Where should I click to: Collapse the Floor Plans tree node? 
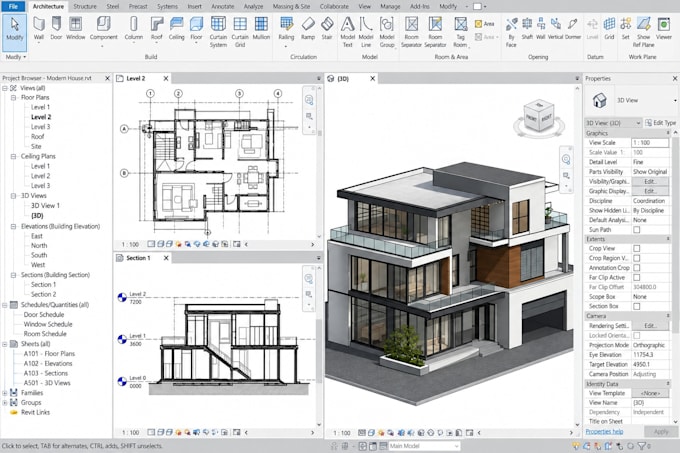13,98
